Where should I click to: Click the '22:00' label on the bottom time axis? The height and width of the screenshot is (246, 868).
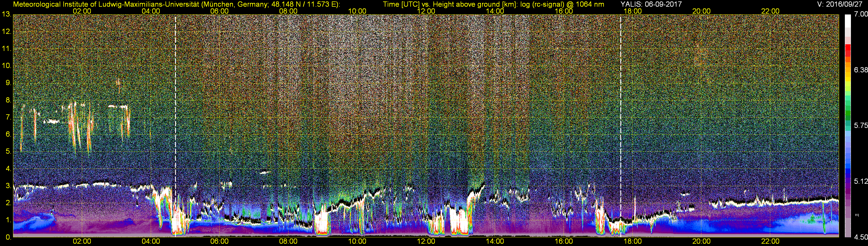(x=770, y=241)
